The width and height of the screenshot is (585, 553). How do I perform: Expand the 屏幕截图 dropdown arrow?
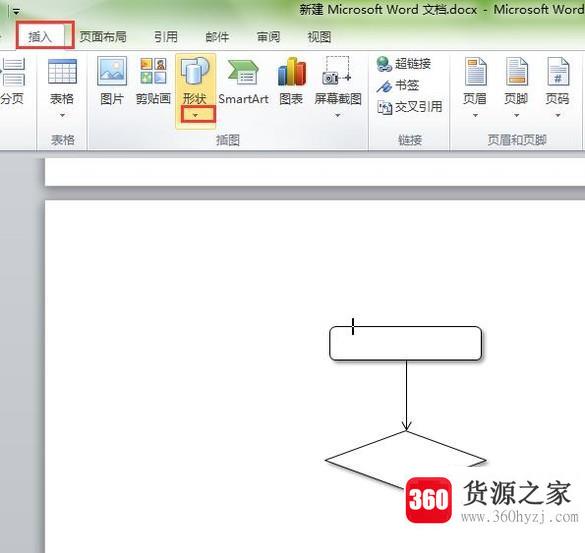point(338,115)
